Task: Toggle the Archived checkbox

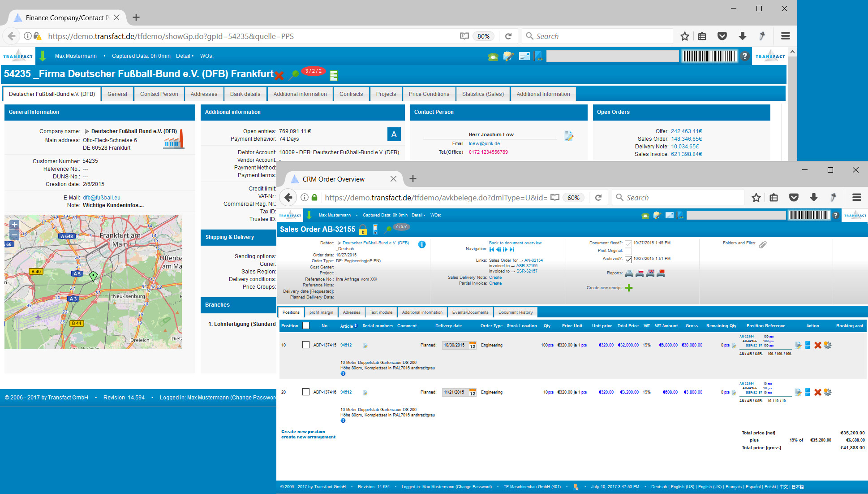Action: pos(628,259)
